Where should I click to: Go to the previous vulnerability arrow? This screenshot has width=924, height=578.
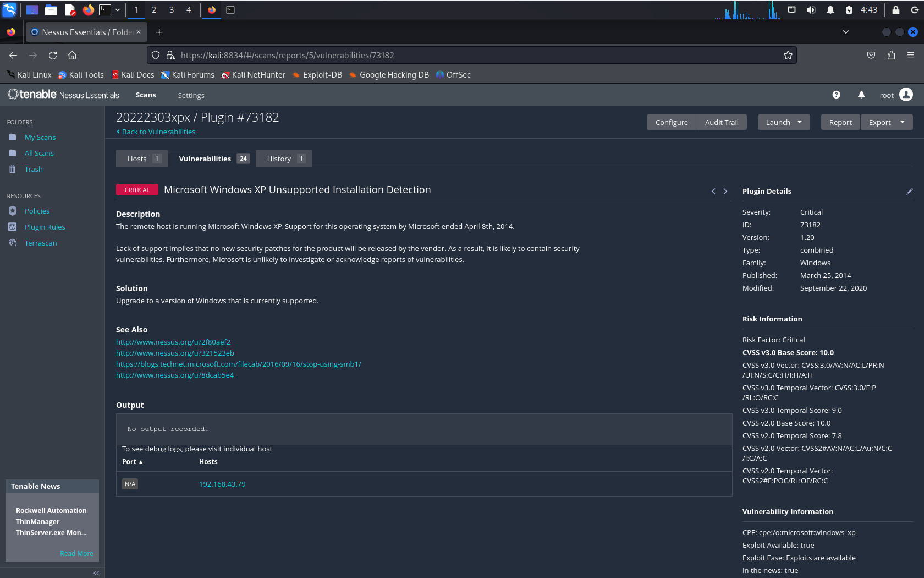point(713,192)
